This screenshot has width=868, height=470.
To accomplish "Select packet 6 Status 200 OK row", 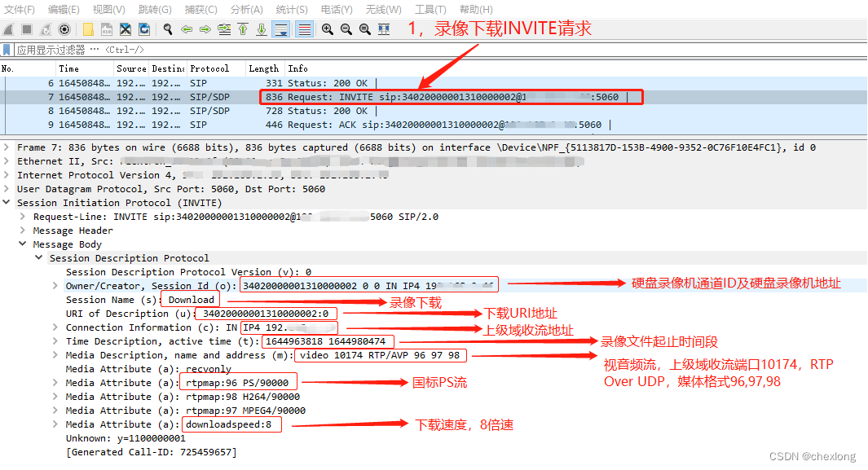I will tap(434, 84).
